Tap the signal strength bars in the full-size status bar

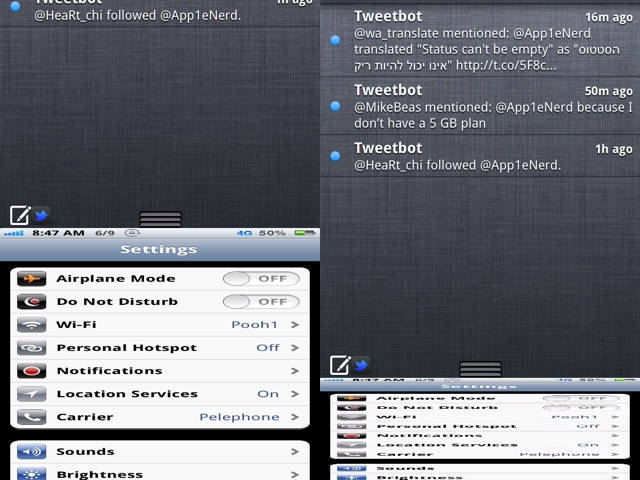(13, 233)
